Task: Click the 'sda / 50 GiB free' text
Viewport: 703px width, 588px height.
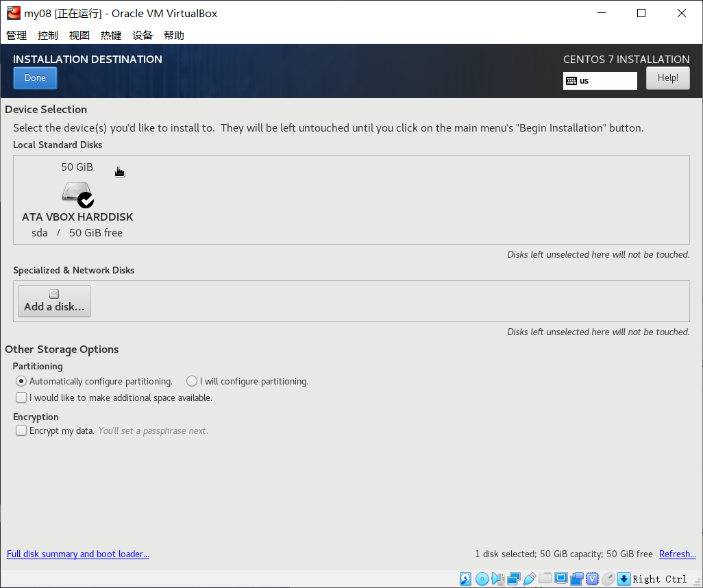Action: tap(77, 233)
